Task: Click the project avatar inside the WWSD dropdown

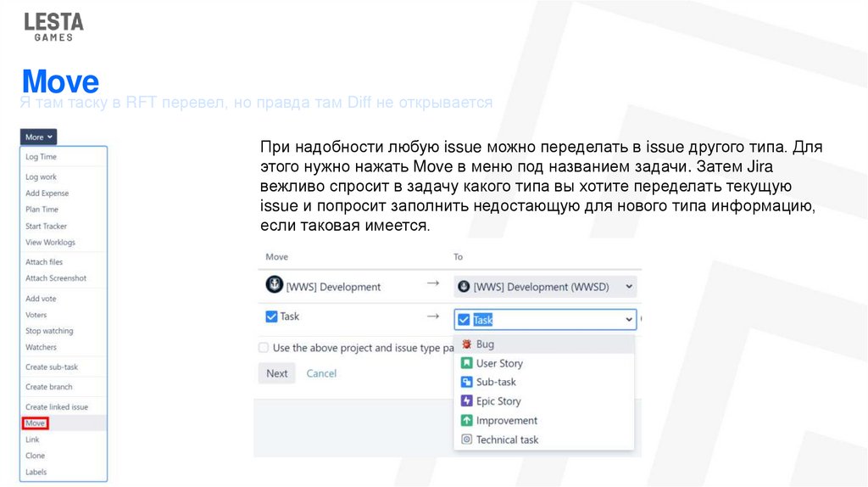Action: point(464,287)
